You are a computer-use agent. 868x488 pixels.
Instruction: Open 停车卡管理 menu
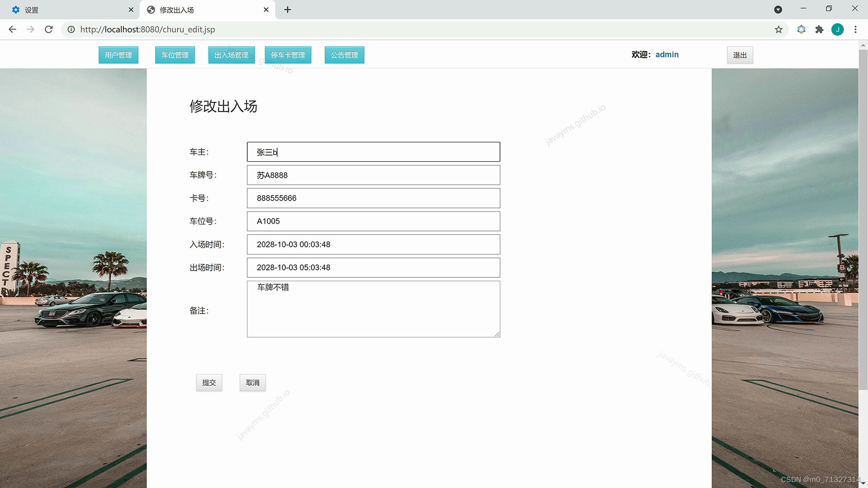[288, 55]
